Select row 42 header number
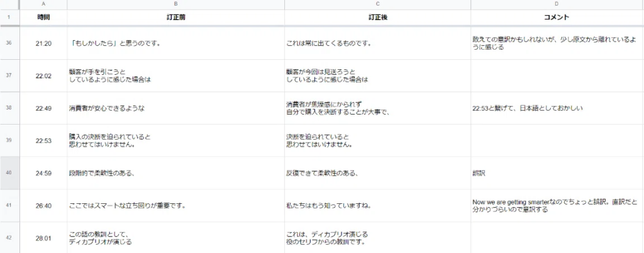The width and height of the screenshot is (644, 253). pyautogui.click(x=9, y=237)
